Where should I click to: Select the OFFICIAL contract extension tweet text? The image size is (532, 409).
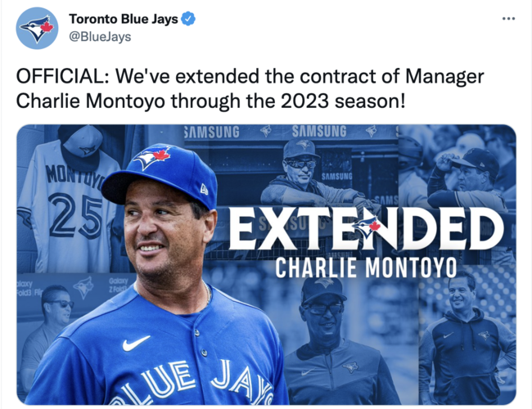click(250, 92)
